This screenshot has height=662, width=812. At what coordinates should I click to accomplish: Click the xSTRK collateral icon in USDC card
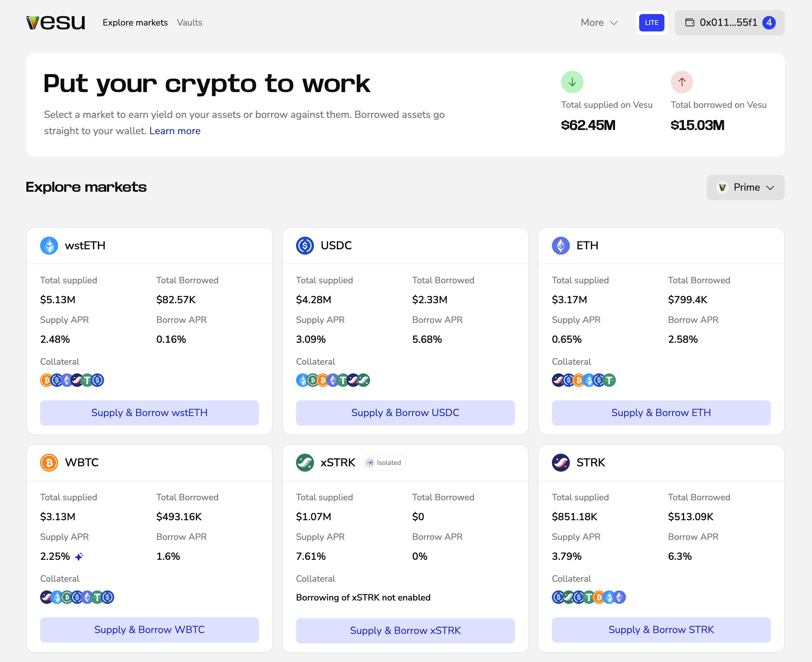[364, 380]
